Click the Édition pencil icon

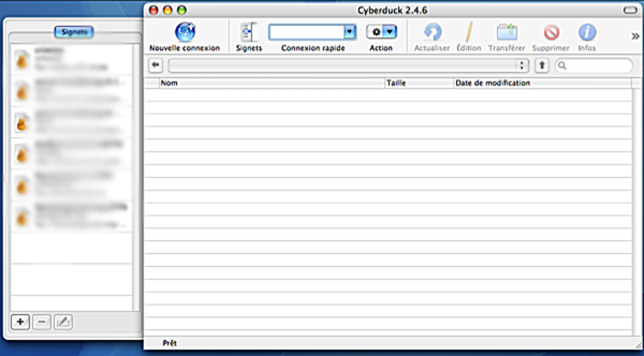point(469,32)
